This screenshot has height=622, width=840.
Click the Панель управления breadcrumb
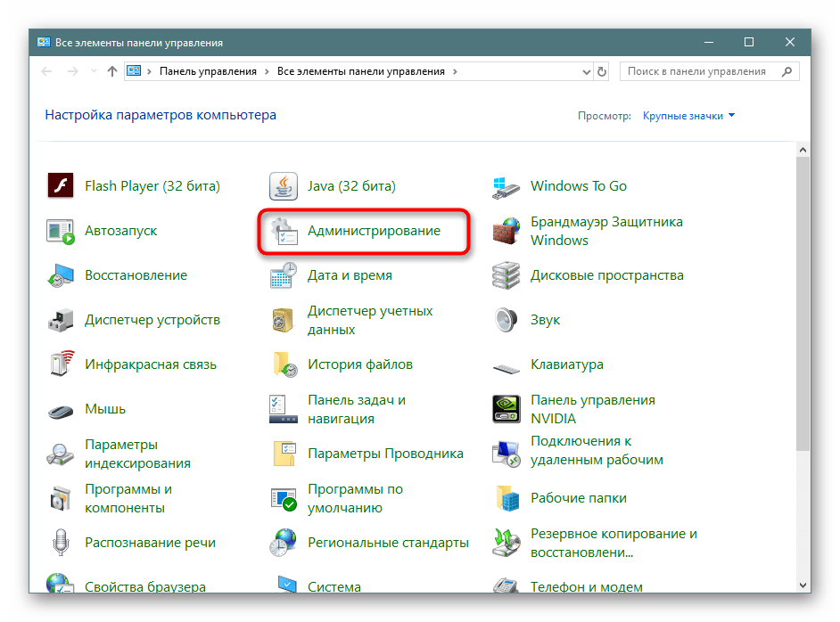[208, 71]
